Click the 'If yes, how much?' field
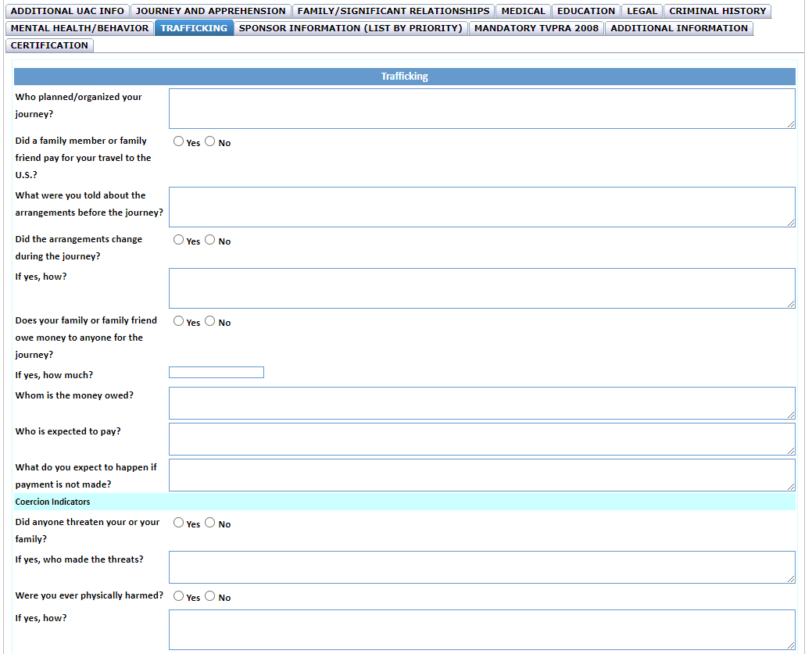This screenshot has height=654, width=812. click(216, 373)
